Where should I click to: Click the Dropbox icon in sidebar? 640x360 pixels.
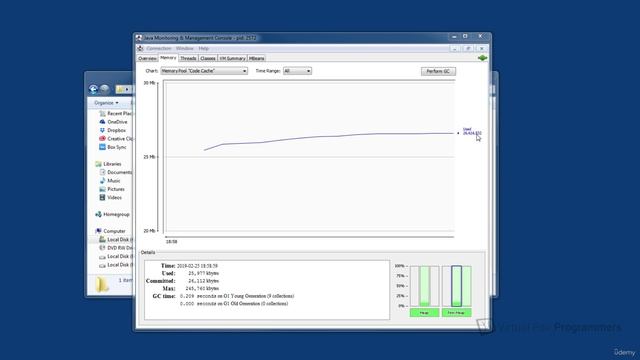102,130
